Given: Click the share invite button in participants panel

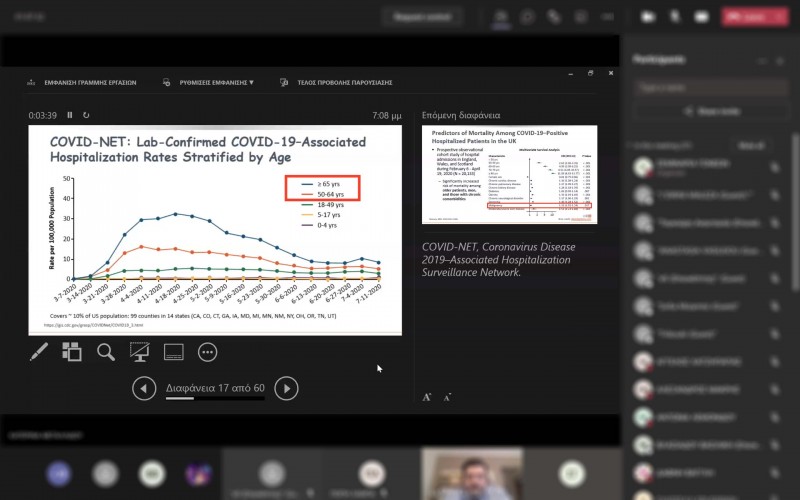Looking at the screenshot, I should tap(709, 110).
